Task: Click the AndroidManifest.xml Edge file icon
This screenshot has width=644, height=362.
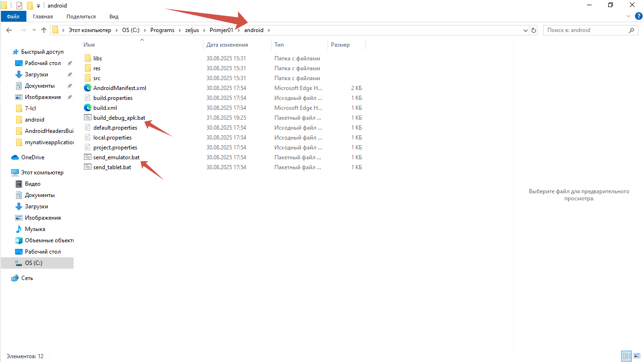Action: (88, 88)
